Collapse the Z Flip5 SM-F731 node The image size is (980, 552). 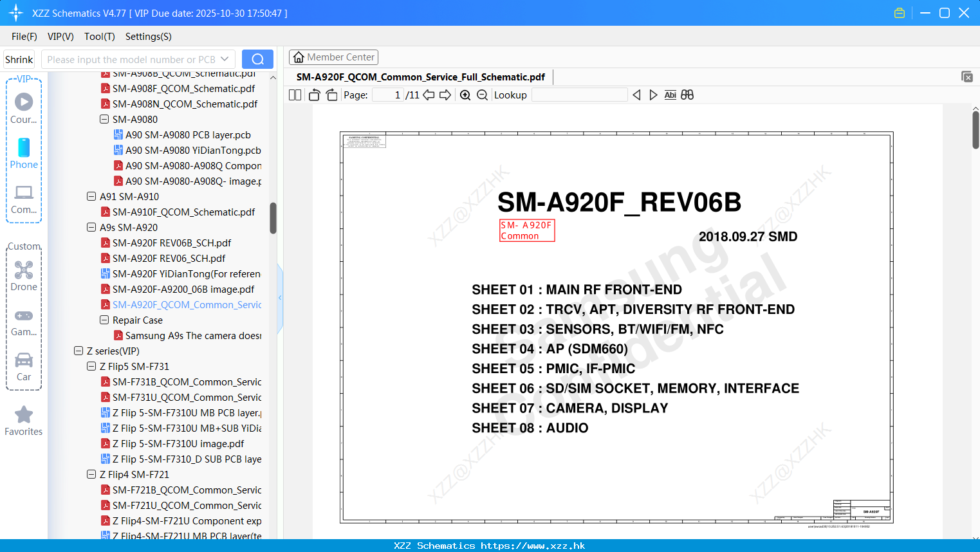point(91,366)
